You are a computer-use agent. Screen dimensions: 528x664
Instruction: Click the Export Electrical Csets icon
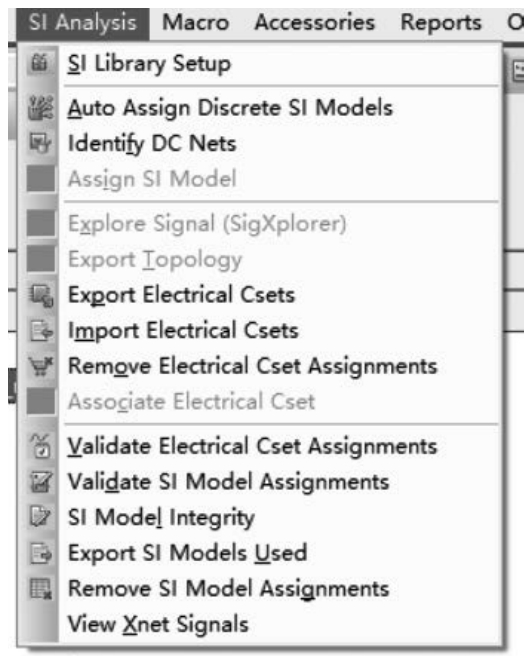pos(41,295)
